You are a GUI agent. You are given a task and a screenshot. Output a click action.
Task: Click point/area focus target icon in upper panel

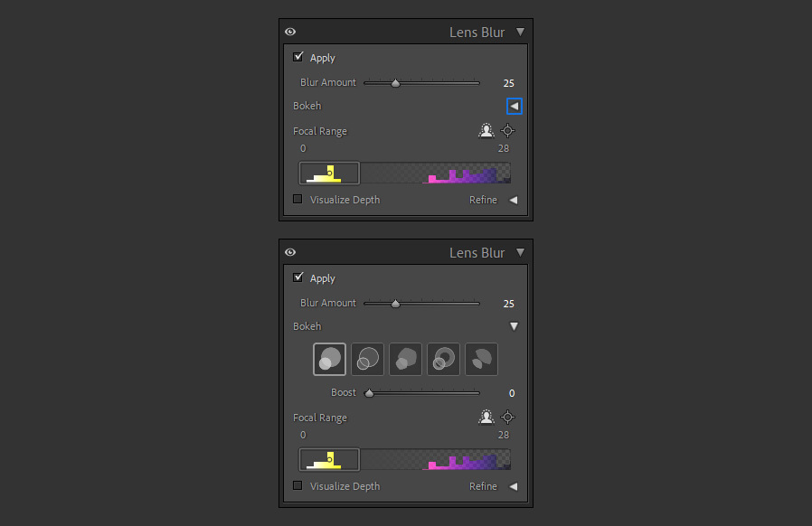click(508, 130)
